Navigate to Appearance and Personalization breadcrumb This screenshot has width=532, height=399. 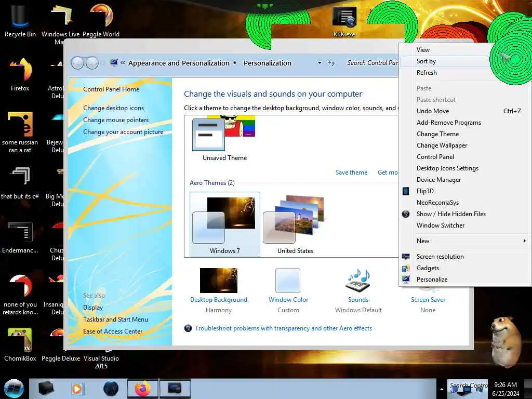coord(179,63)
